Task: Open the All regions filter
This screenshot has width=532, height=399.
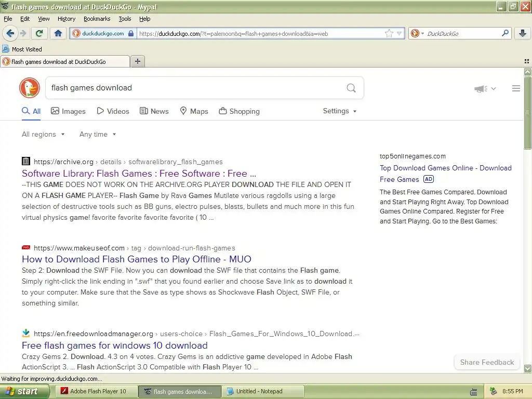Action: [43, 135]
